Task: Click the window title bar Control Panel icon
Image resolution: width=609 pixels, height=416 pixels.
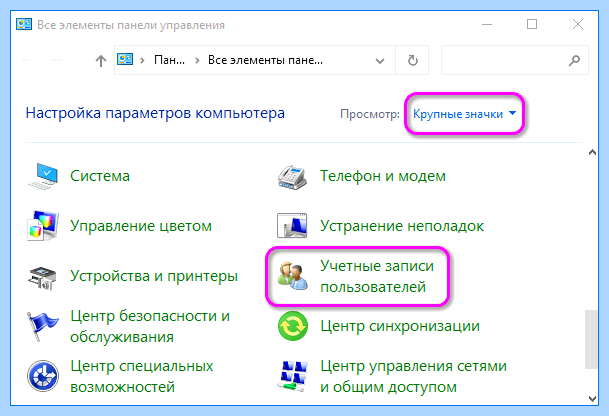Action: (24, 24)
